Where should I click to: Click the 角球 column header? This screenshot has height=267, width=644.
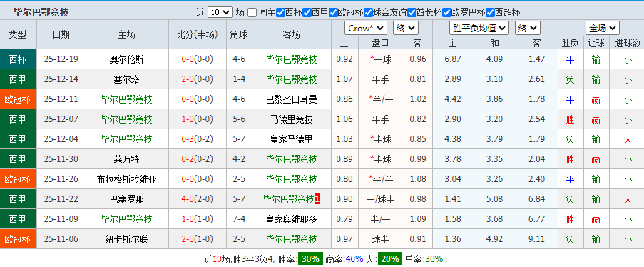point(239,34)
